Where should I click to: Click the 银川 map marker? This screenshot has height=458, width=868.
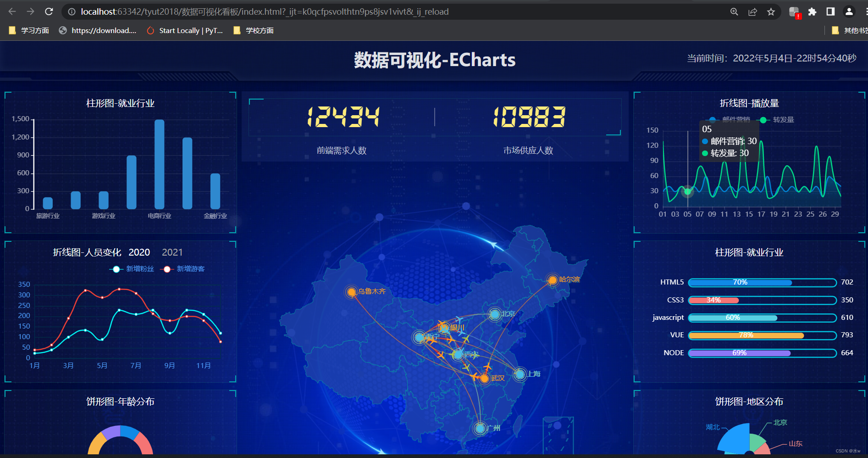(x=443, y=328)
